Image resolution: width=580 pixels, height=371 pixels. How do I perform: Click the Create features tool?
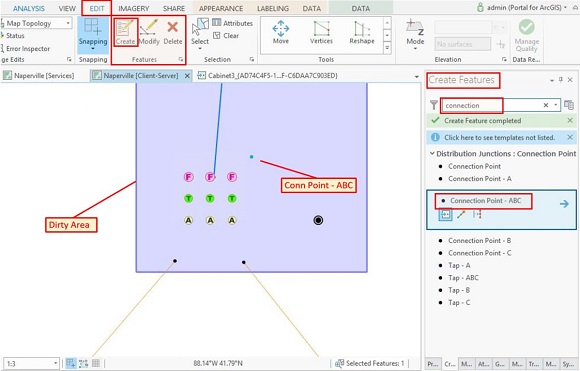point(125,32)
